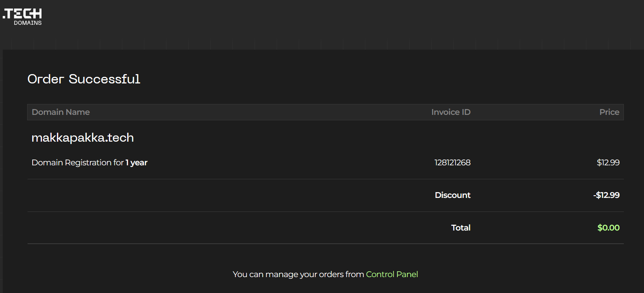
Task: Click the Price column header
Action: tap(609, 112)
